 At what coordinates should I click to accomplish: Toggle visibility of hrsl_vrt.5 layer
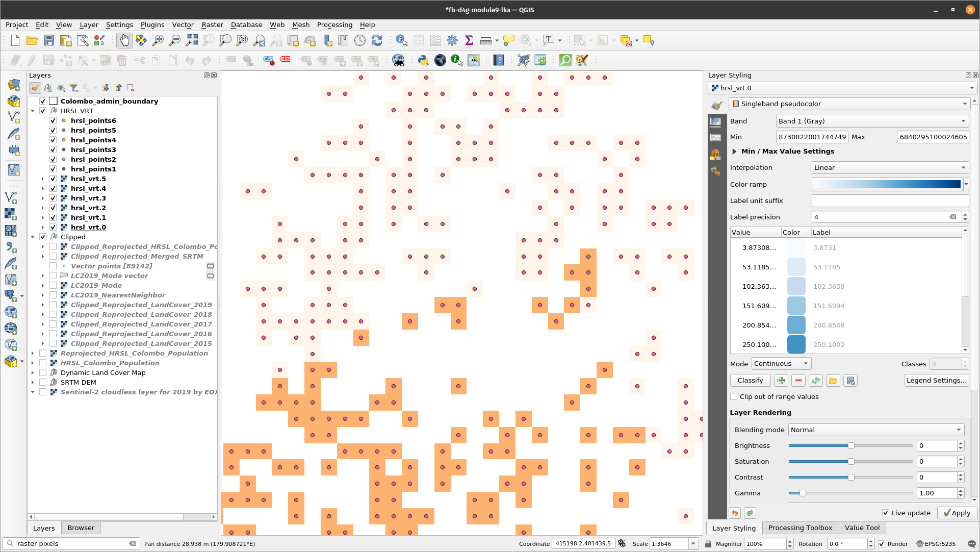53,179
